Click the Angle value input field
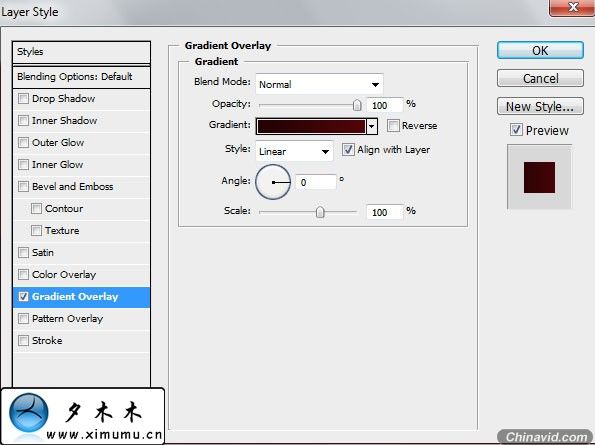Image resolution: width=595 pixels, height=445 pixels. tap(316, 182)
